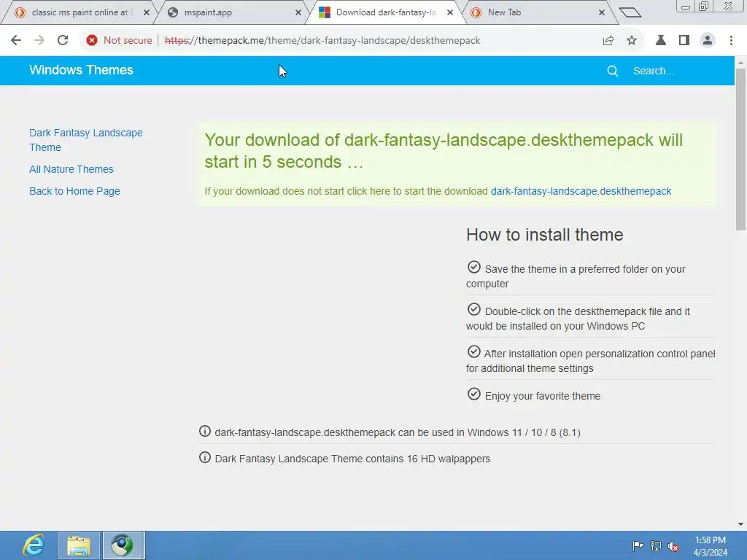Image resolution: width=747 pixels, height=560 pixels.
Task: Close the mspaint.app tab
Action: click(x=298, y=13)
